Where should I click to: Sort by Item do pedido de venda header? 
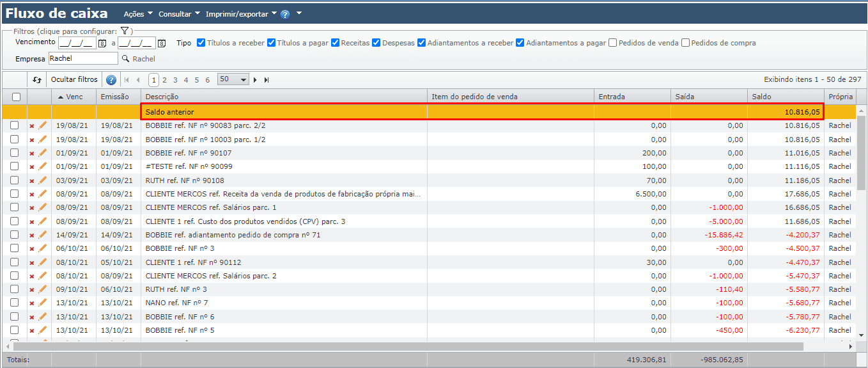click(511, 97)
